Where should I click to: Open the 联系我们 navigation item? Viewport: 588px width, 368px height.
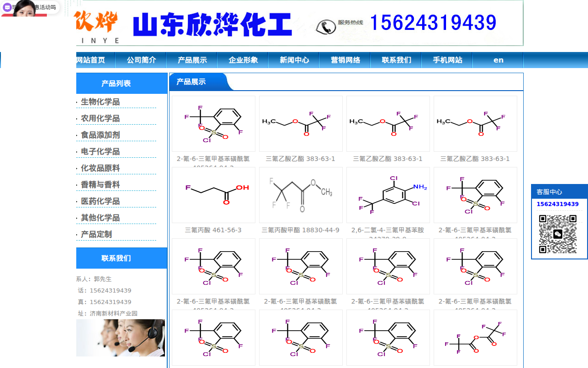[396, 60]
